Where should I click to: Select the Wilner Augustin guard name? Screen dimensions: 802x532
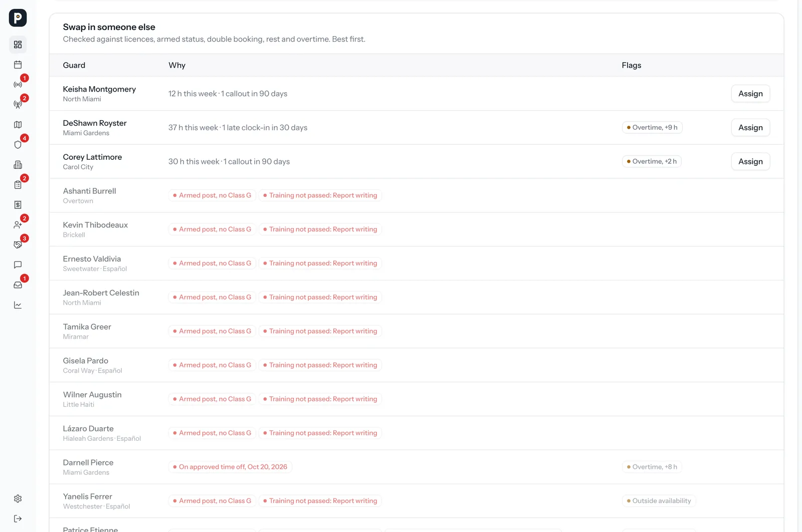[x=92, y=395]
